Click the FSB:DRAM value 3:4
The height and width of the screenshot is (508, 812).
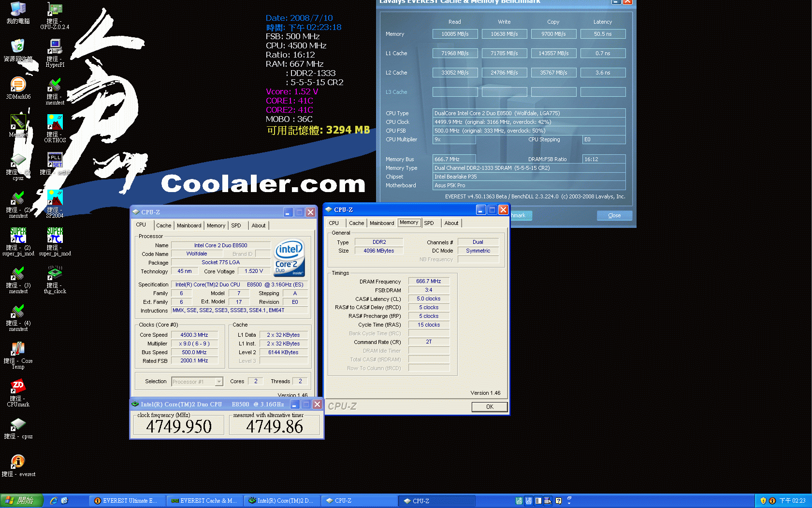pyautogui.click(x=429, y=290)
